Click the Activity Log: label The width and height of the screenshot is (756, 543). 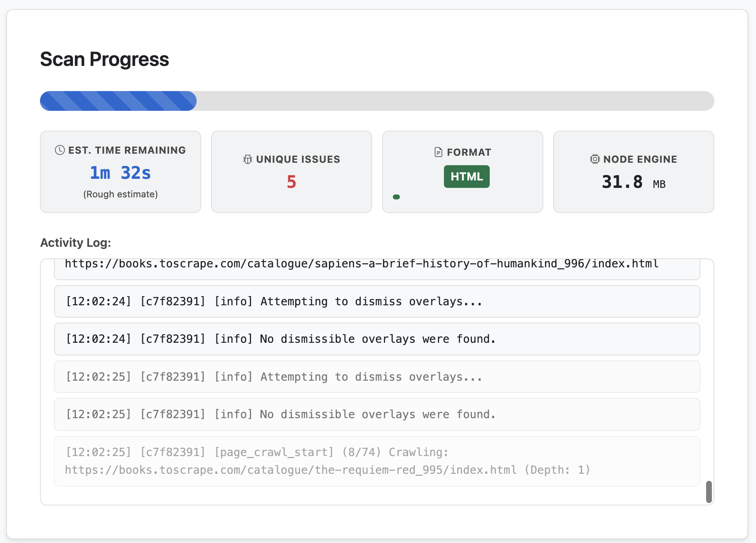coord(75,243)
